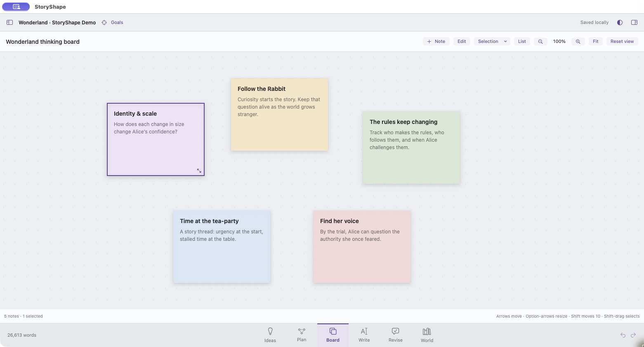Viewport: 644px width, 347px height.
Task: Click the 26,613 words count
Action: [22, 335]
